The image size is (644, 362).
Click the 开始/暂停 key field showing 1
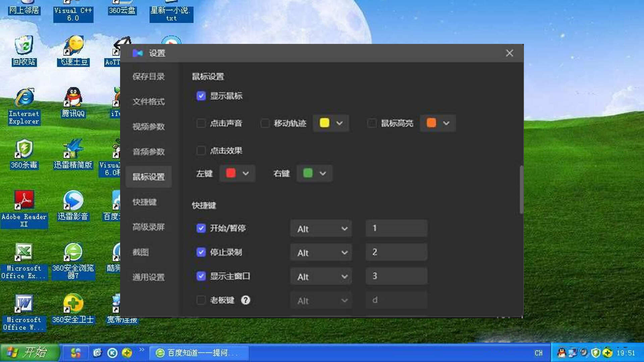pos(396,228)
